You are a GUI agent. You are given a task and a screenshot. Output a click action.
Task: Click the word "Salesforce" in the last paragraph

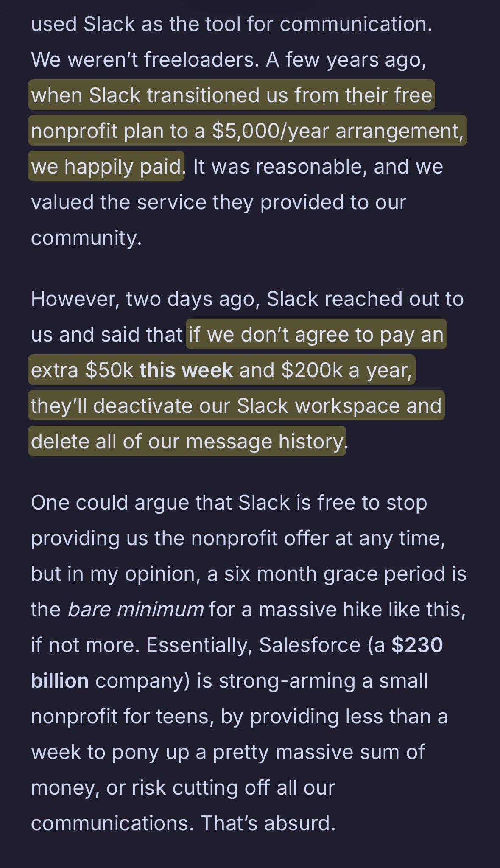point(310,645)
